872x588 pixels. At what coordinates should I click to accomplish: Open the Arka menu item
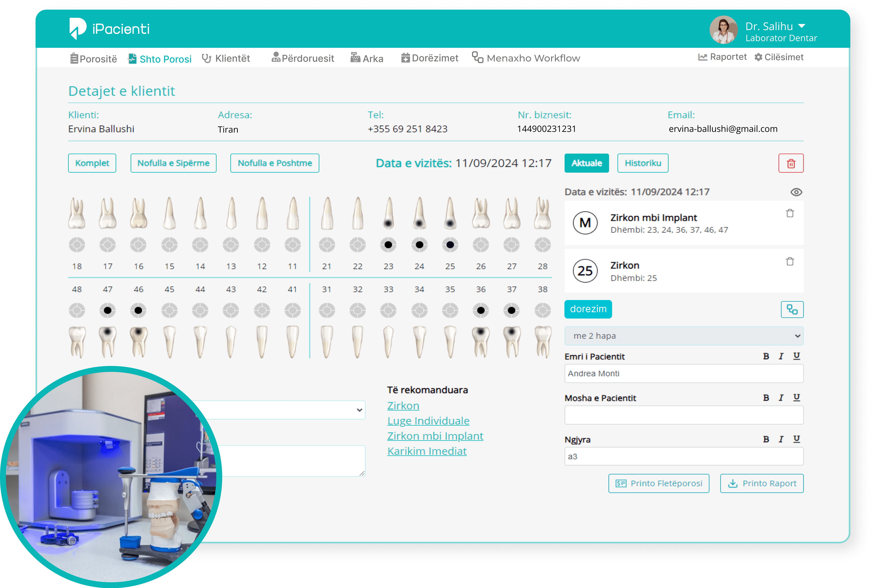(x=367, y=58)
